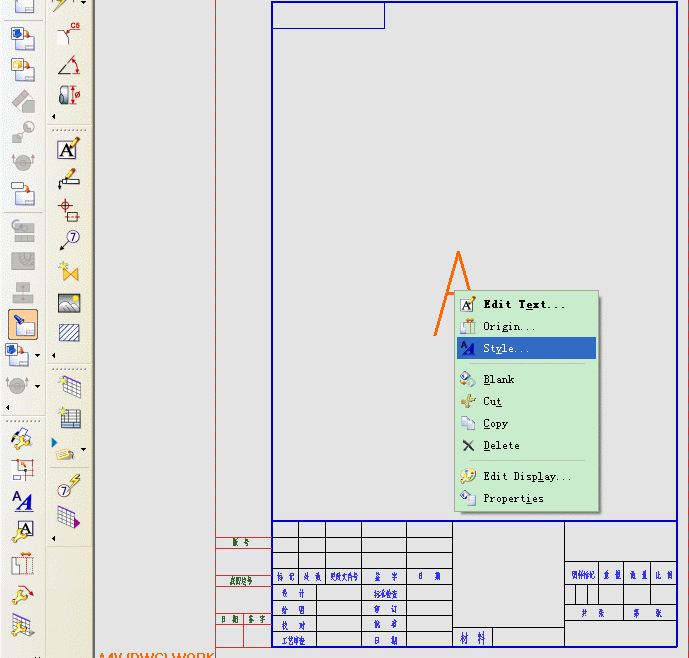Click the wrench with sheet icon
Image resolution: width=689 pixels, height=658 pixels.
pos(22,439)
